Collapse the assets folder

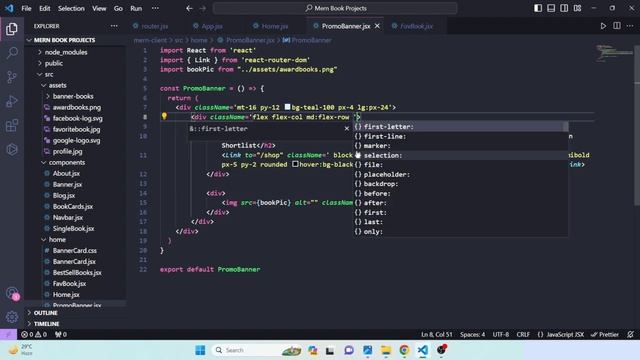(x=57, y=85)
